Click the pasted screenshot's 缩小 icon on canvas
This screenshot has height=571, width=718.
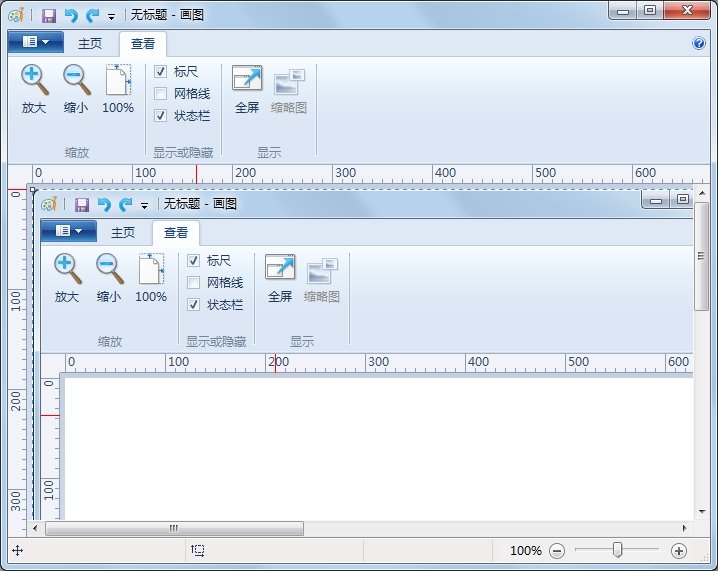pos(109,268)
